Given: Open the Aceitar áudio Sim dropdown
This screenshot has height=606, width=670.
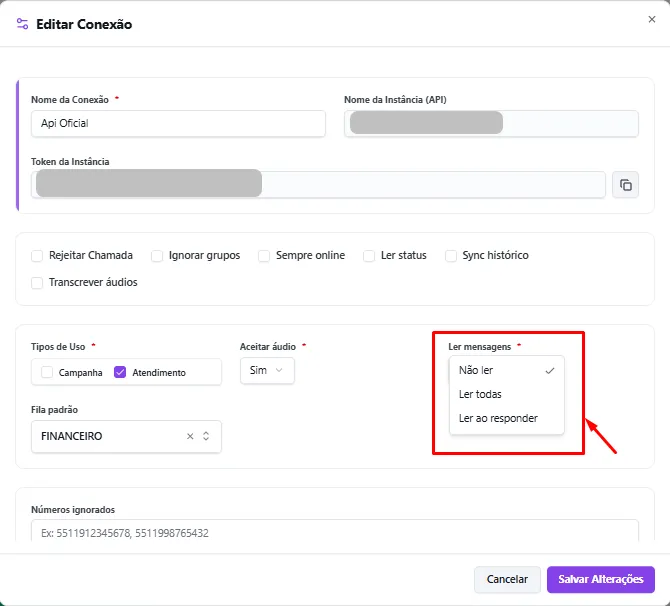Looking at the screenshot, I should 267,371.
